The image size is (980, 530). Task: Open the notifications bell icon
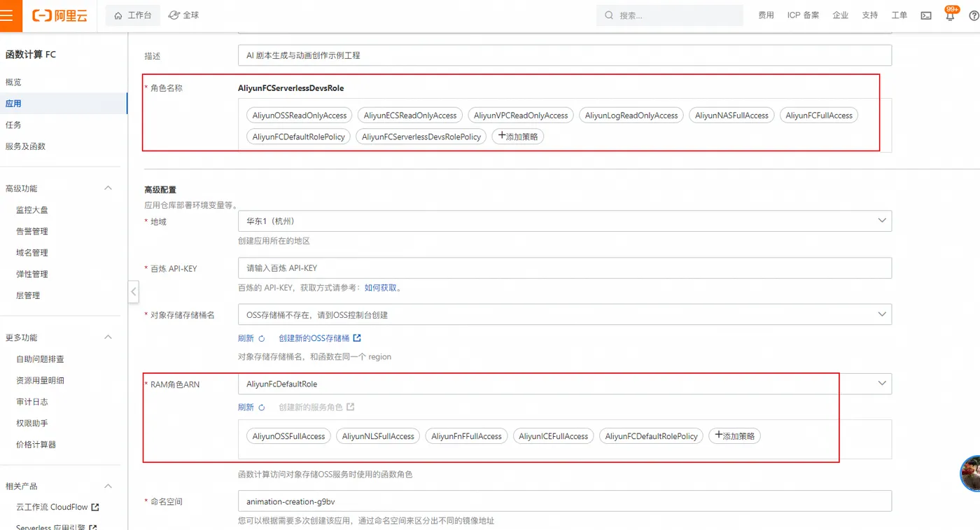pyautogui.click(x=950, y=15)
